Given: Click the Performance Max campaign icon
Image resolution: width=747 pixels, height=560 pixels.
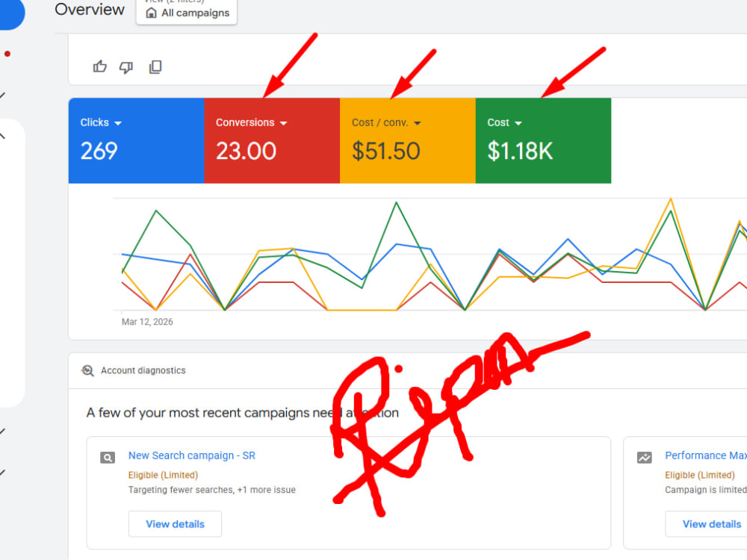Looking at the screenshot, I should click(x=645, y=458).
